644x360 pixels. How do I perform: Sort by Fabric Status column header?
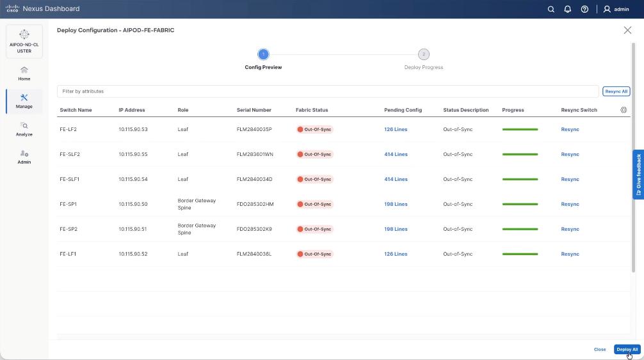(312, 110)
